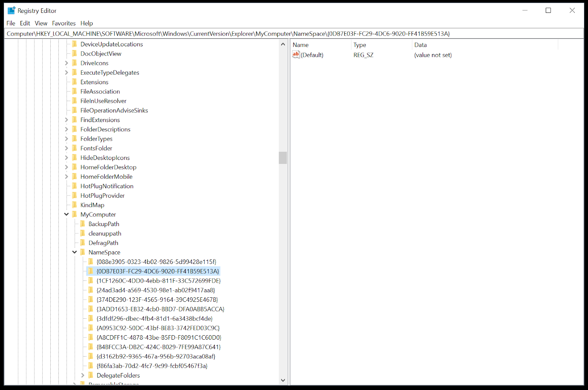The image size is (588, 390).
Task: Click the string value icon beside (Default)
Action: coord(296,55)
